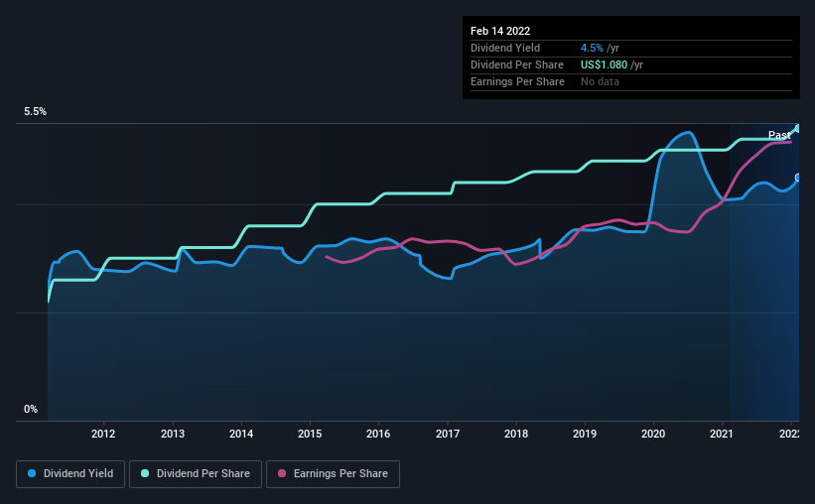
Task: Toggle the Earnings Per Share legend series
Action: 333,474
